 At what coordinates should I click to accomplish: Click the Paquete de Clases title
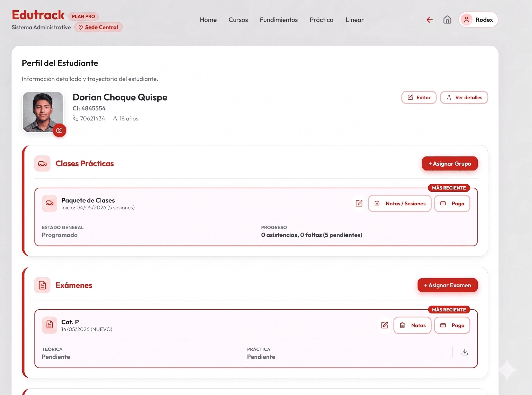(x=88, y=200)
